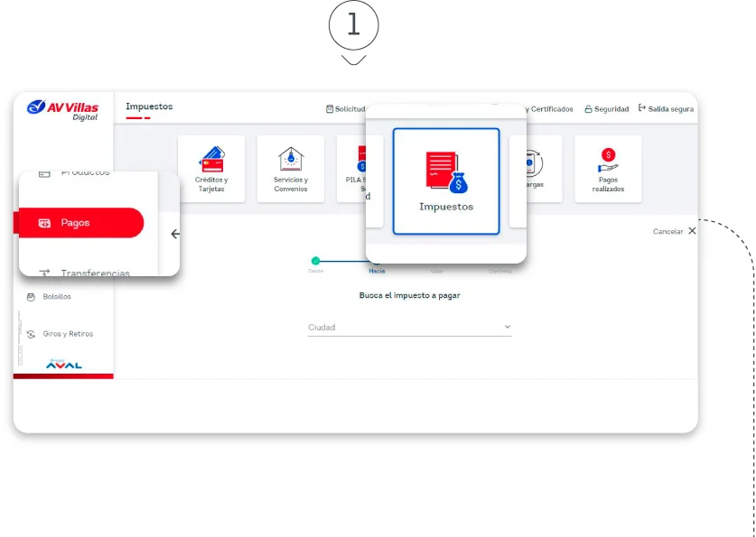Viewport: 756px width, 537px height.
Task: Click the Ciudad dropdown chevron arrow
Action: (507, 327)
